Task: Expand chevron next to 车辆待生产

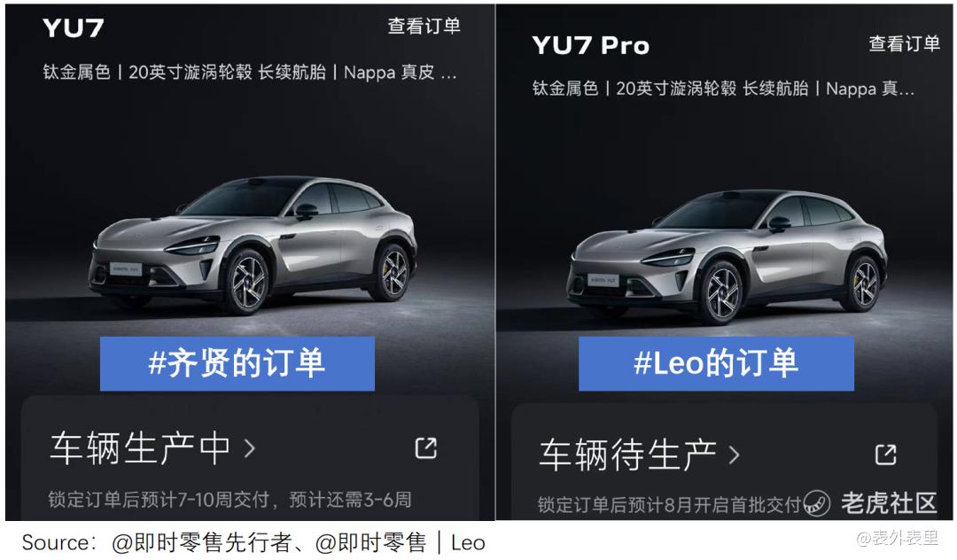Action: [735, 455]
